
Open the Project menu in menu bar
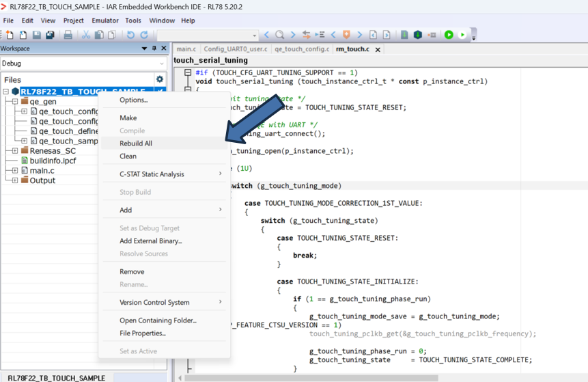click(x=73, y=21)
